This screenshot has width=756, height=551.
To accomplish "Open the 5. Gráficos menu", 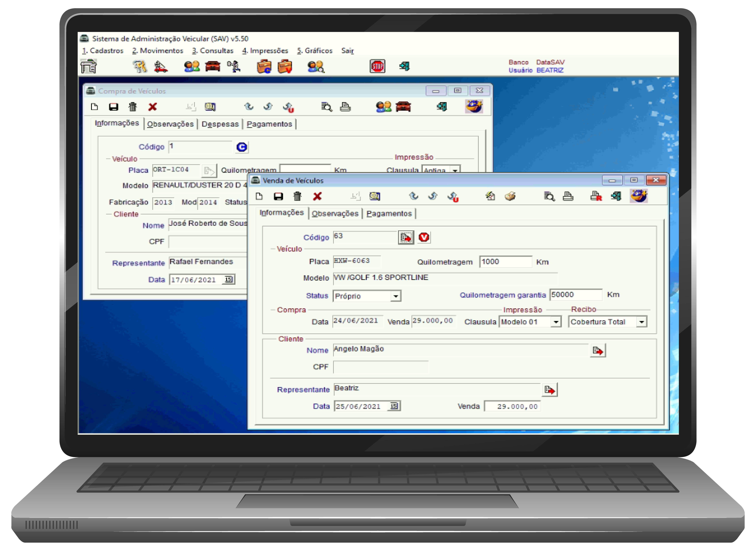I will (315, 51).
